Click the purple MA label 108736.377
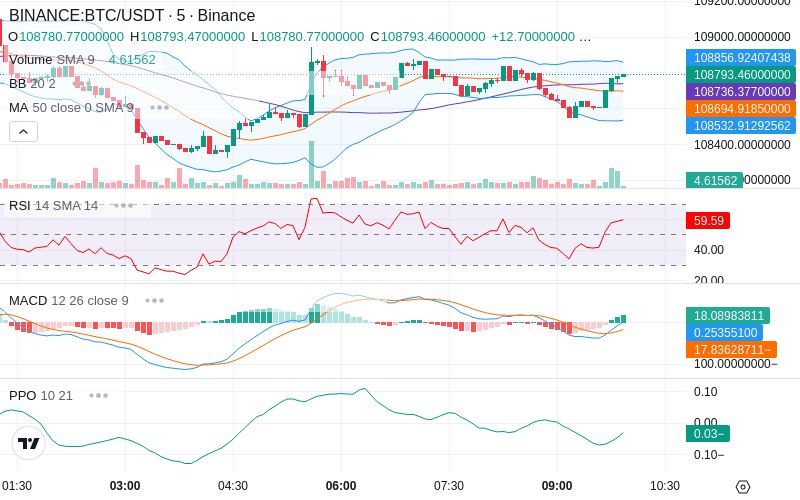Image resolution: width=800 pixels, height=500 pixels. pyautogui.click(x=741, y=92)
